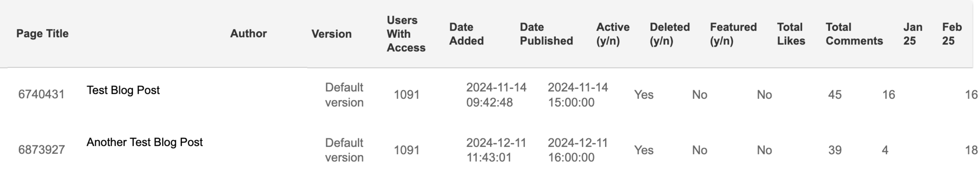
Task: Open the Test Blog Post link
Action: click(123, 90)
